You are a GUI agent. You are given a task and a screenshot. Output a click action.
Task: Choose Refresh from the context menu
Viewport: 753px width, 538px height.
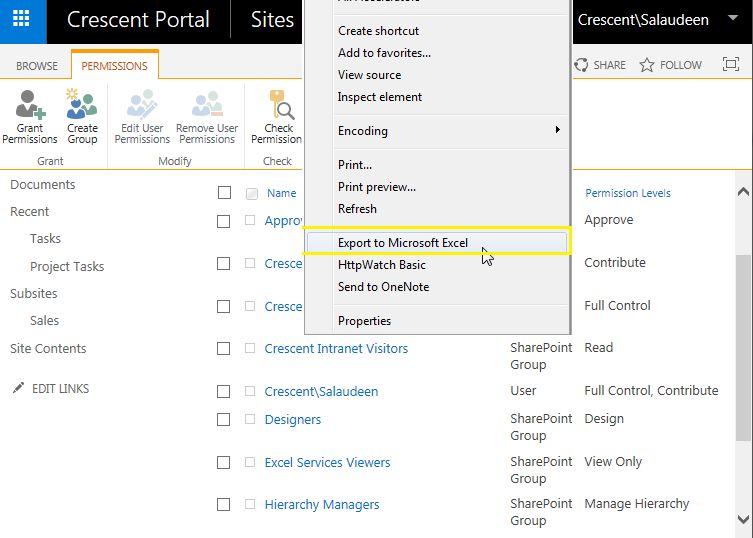click(x=357, y=209)
